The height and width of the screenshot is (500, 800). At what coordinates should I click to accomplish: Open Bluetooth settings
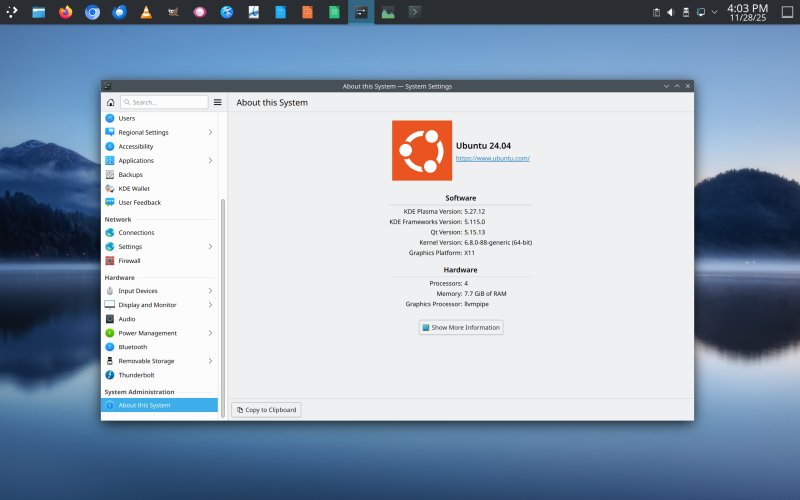pos(132,347)
